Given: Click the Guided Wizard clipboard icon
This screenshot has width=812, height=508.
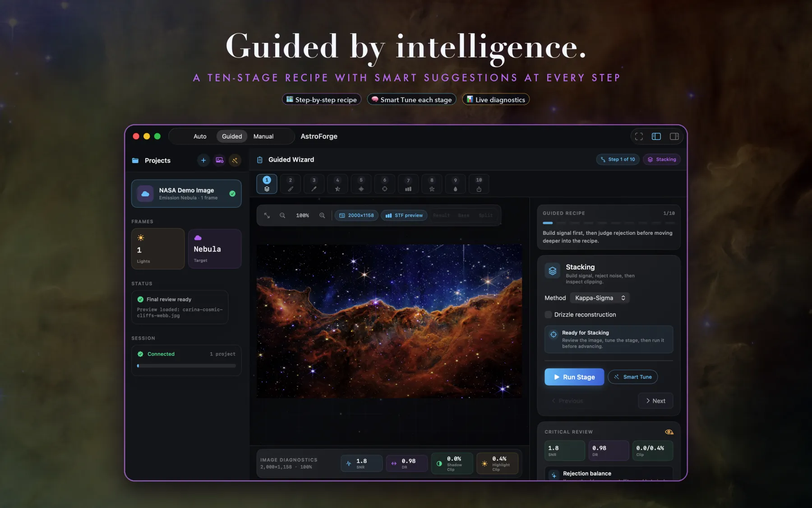Looking at the screenshot, I should pos(260,160).
